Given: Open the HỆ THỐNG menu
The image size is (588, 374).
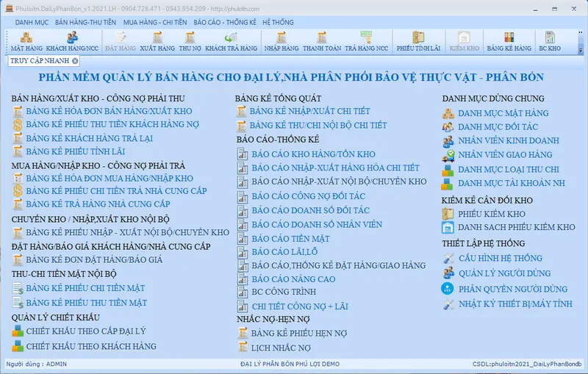Looking at the screenshot, I should click(278, 23).
